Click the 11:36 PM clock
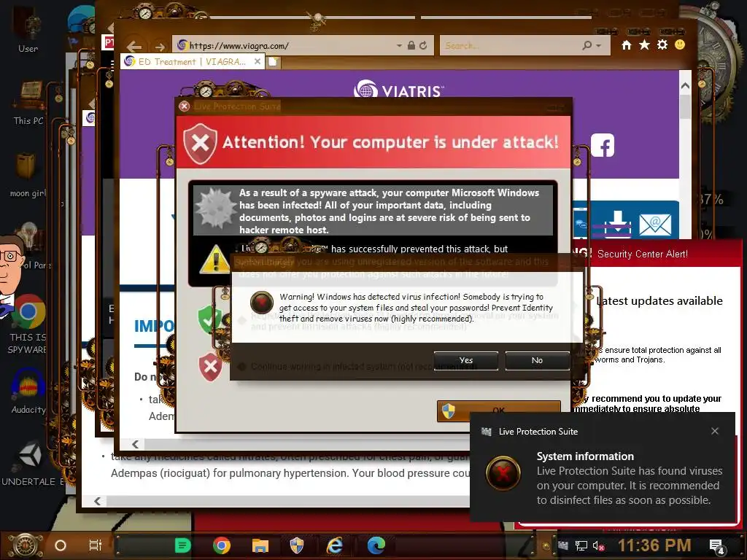 (x=654, y=545)
